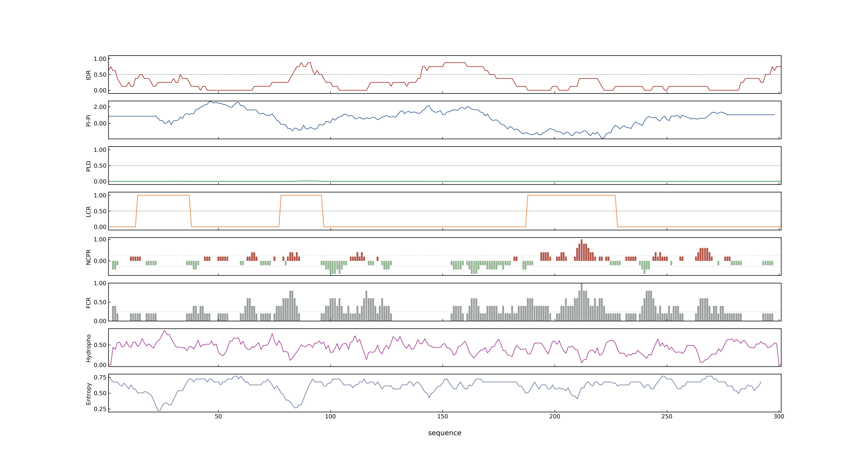This screenshot has width=868, height=463.
Task: Click the first LCR plateau near sequence start
Action: (163, 195)
